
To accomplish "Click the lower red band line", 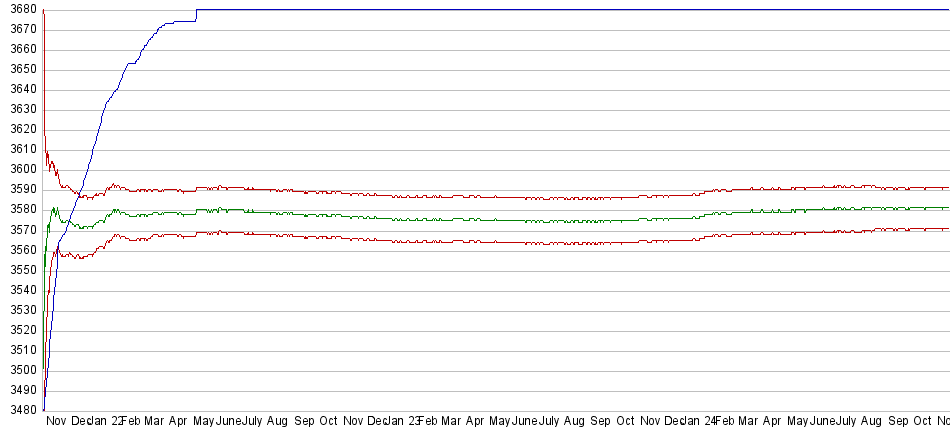I will [x=500, y=242].
